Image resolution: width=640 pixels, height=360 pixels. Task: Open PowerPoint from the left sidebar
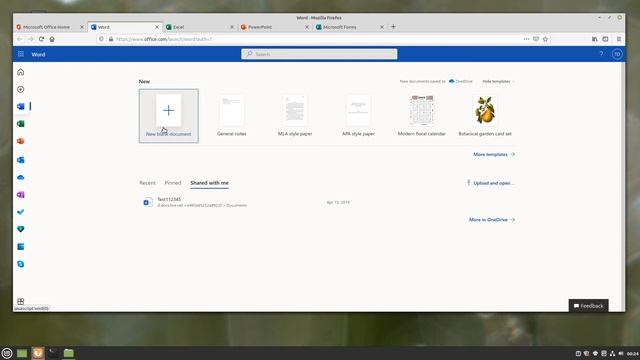[21, 141]
